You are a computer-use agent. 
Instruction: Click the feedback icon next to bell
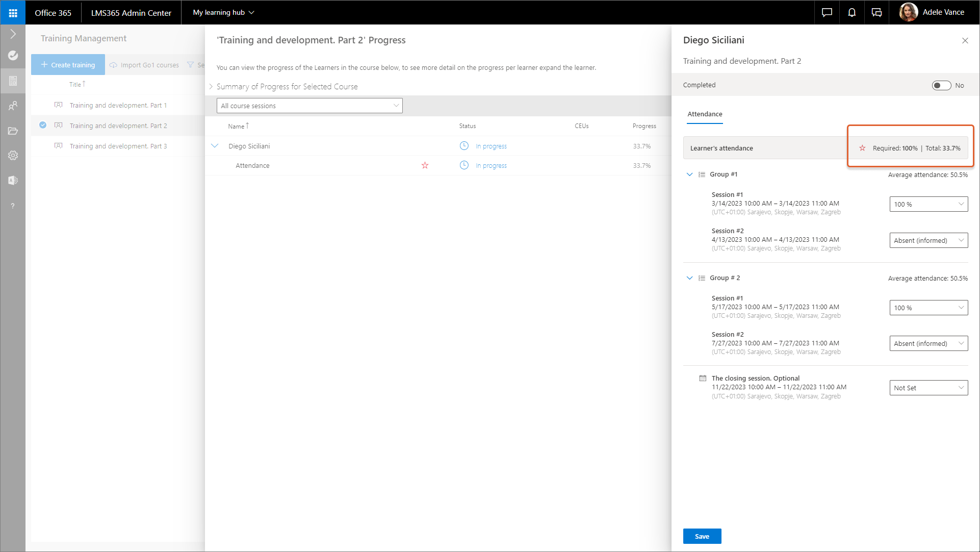(x=876, y=13)
